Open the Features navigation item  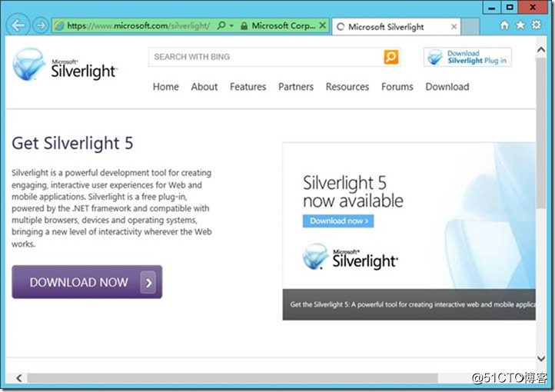tap(248, 87)
